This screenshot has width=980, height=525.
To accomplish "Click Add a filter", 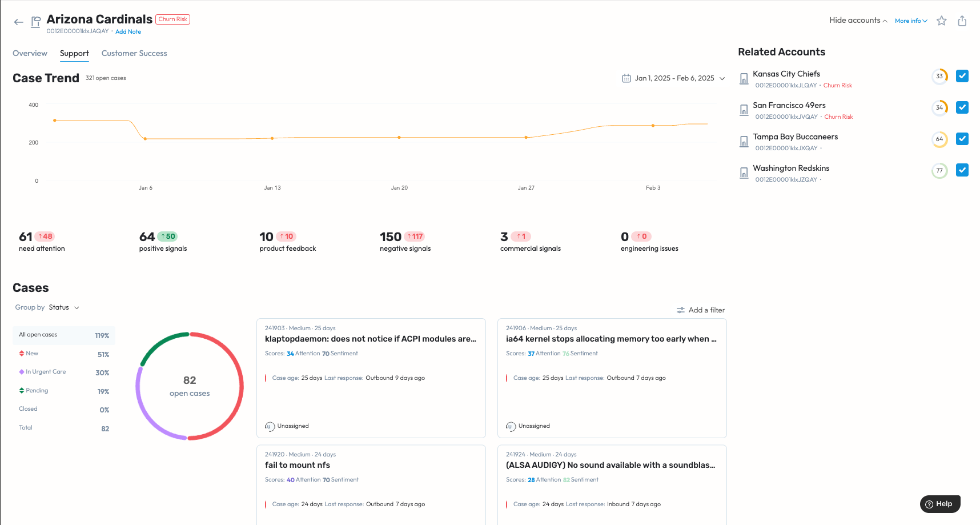I will pyautogui.click(x=701, y=310).
